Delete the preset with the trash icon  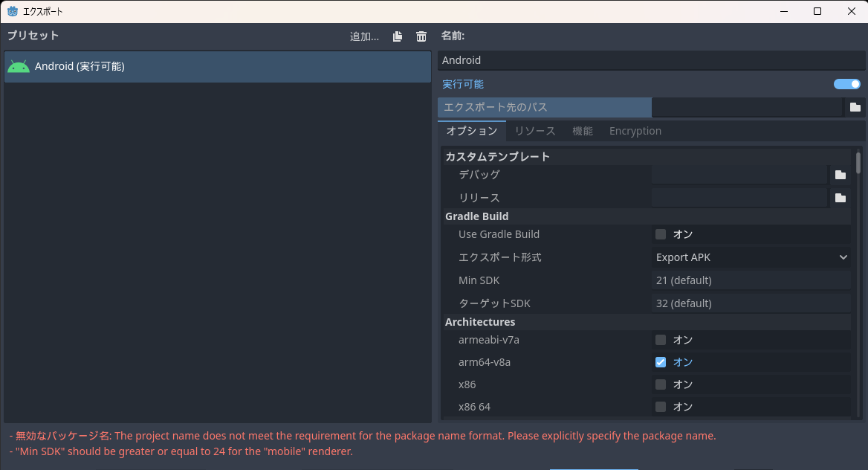coord(421,36)
